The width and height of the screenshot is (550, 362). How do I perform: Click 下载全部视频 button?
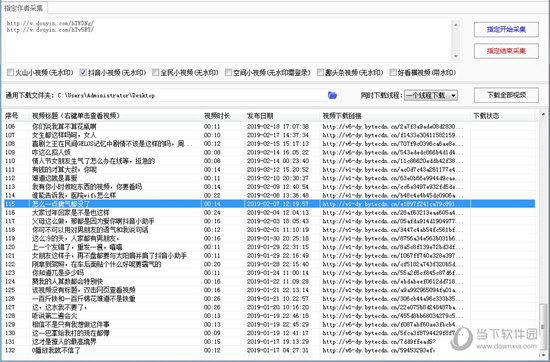[506, 95]
